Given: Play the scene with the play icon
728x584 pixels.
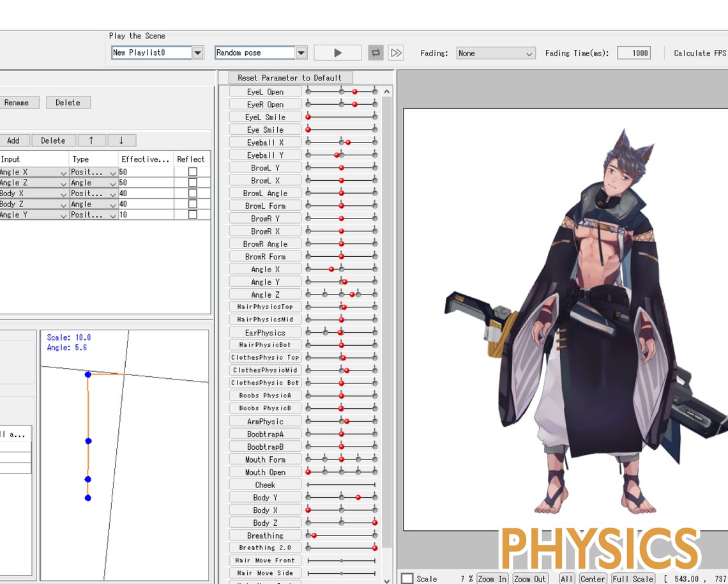Looking at the screenshot, I should point(337,52).
